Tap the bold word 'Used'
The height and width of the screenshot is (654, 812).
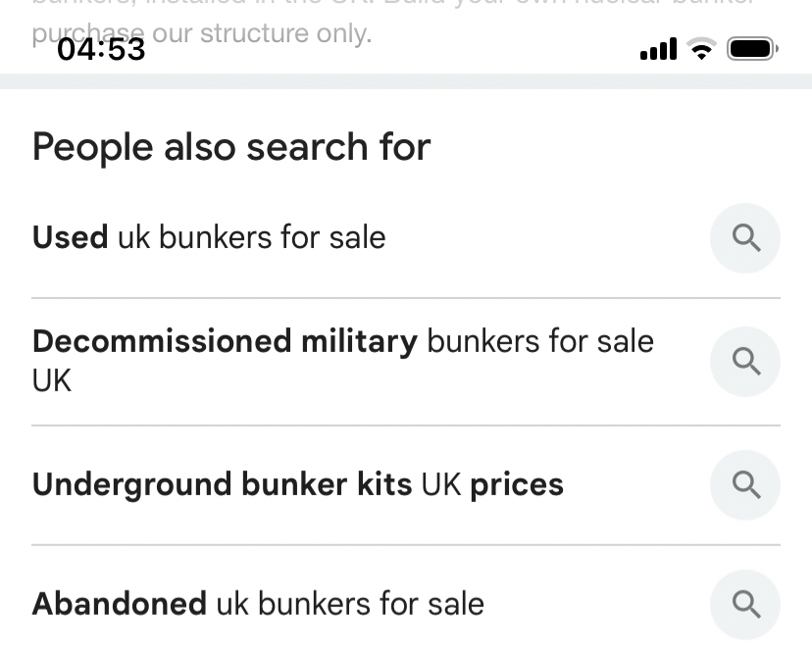[70, 237]
